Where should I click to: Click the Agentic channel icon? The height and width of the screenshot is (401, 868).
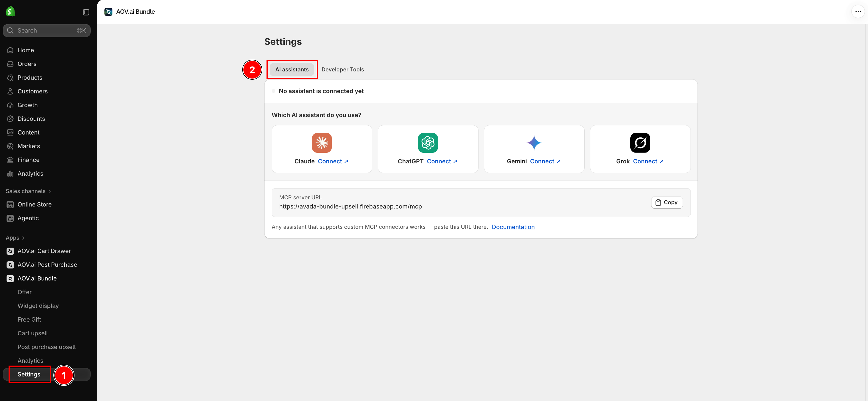click(x=11, y=218)
